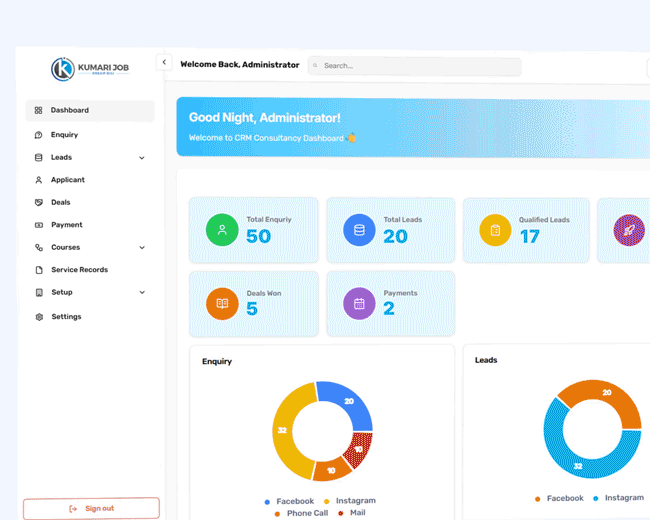The width and height of the screenshot is (650, 520).
Task: Expand the Setup submenu
Action: [142, 293]
